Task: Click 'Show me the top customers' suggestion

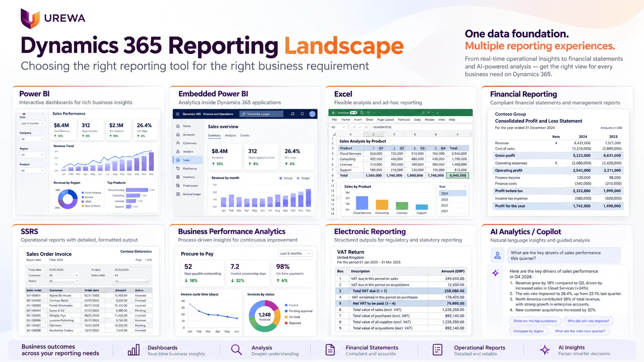Action: (535, 321)
